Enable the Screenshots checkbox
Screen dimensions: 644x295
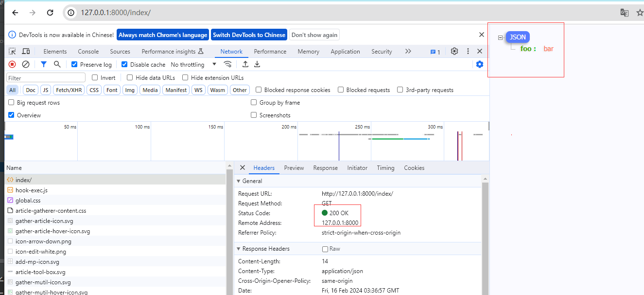(x=254, y=115)
